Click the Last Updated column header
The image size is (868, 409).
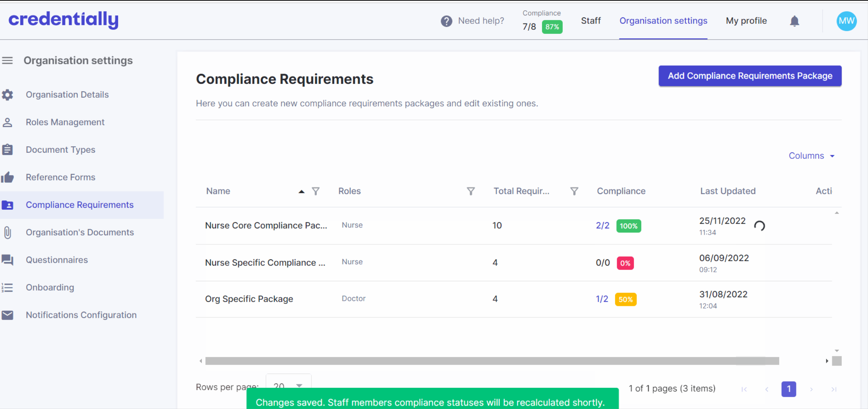point(728,191)
